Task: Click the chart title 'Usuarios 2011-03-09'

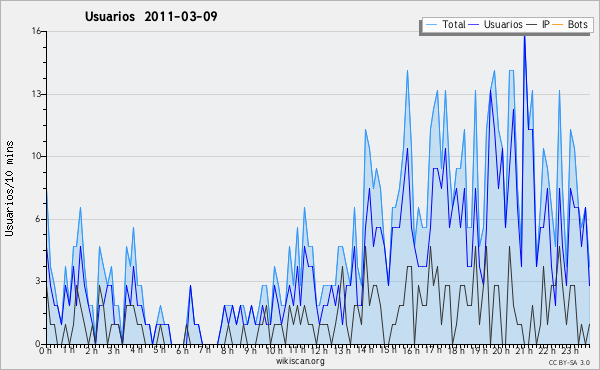Action: (x=151, y=16)
